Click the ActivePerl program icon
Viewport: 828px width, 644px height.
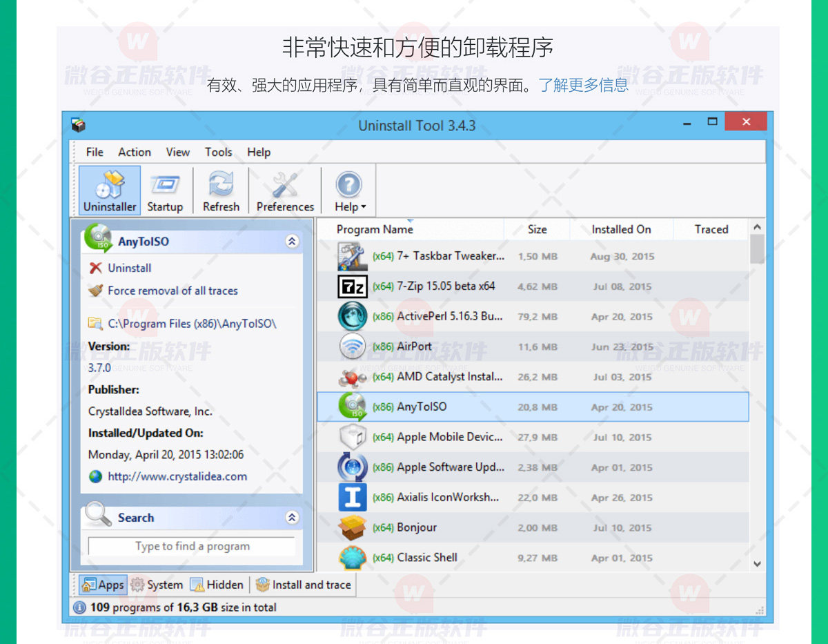pos(352,316)
